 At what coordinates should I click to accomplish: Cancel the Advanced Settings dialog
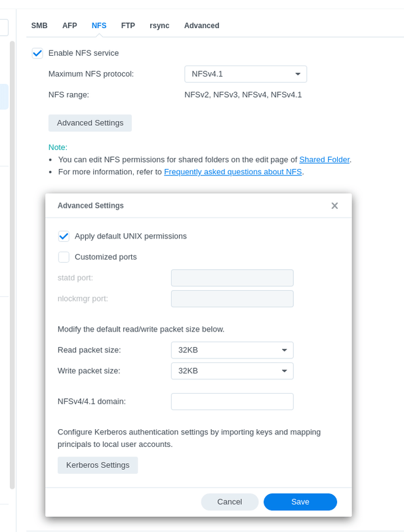[x=230, y=502]
